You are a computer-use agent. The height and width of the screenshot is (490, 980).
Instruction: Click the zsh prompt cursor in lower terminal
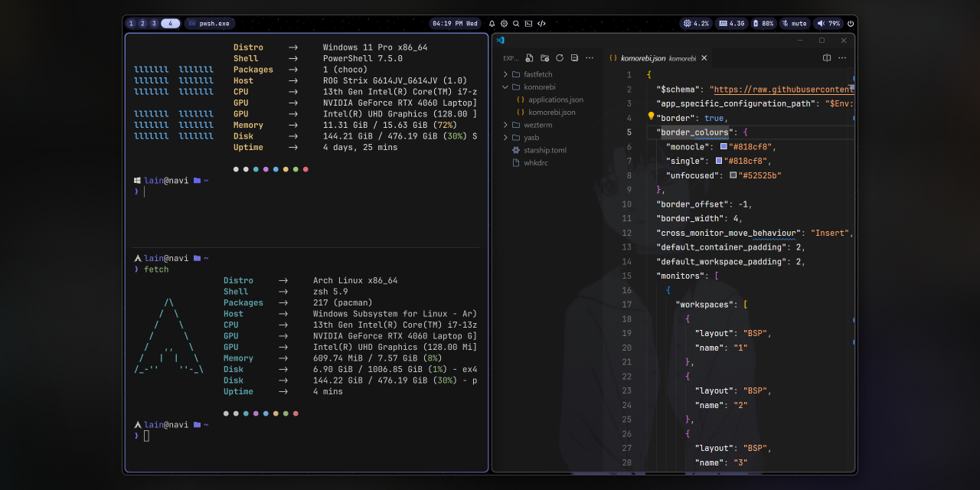[146, 436]
